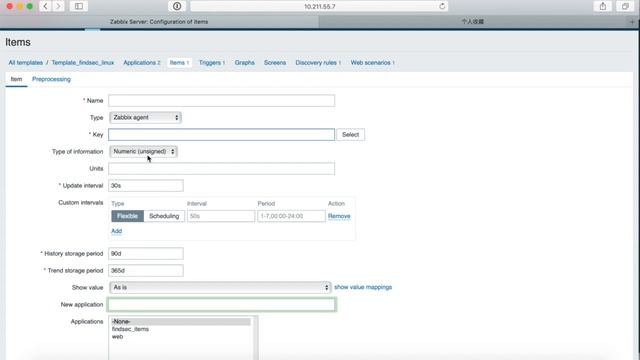
Task: Open the password manager toolbar icon
Action: tap(177, 6)
